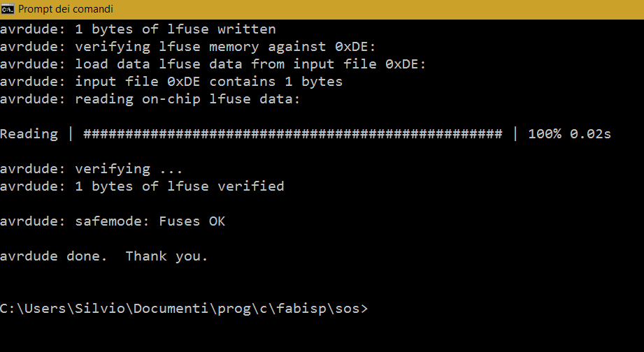
Task: Click the word 'Fuses' in safemode line
Action: click(180, 221)
